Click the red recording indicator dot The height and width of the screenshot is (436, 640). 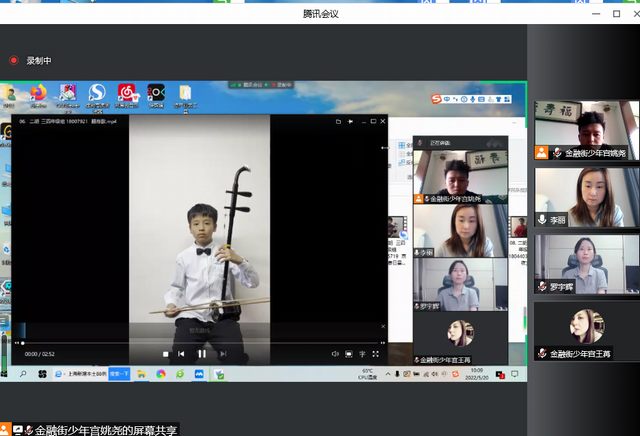[13, 60]
